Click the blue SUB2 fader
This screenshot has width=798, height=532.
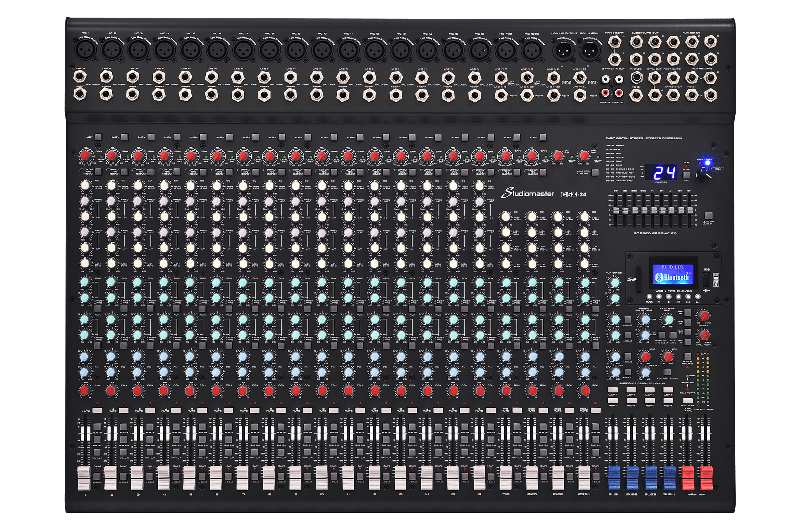coord(632,477)
